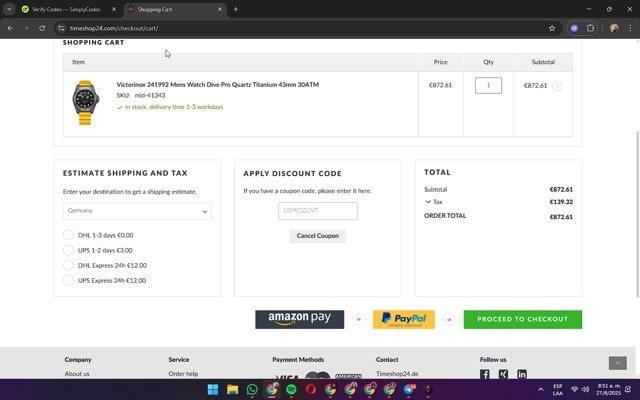Select DHL Express 24h €12.00 shipping
Screen dimensions: 640x400
coord(68,265)
